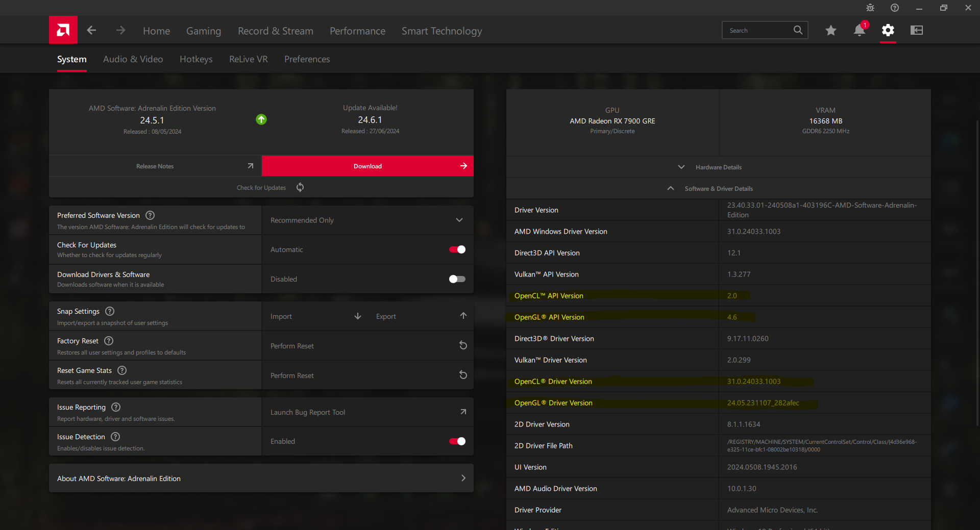Open settings gear icon
The image size is (980, 530).
(x=888, y=30)
